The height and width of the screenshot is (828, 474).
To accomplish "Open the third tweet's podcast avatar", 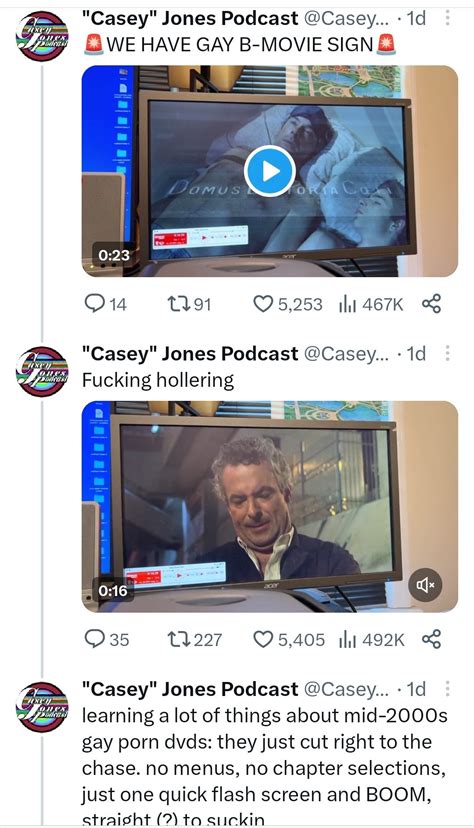I will tap(42, 707).
